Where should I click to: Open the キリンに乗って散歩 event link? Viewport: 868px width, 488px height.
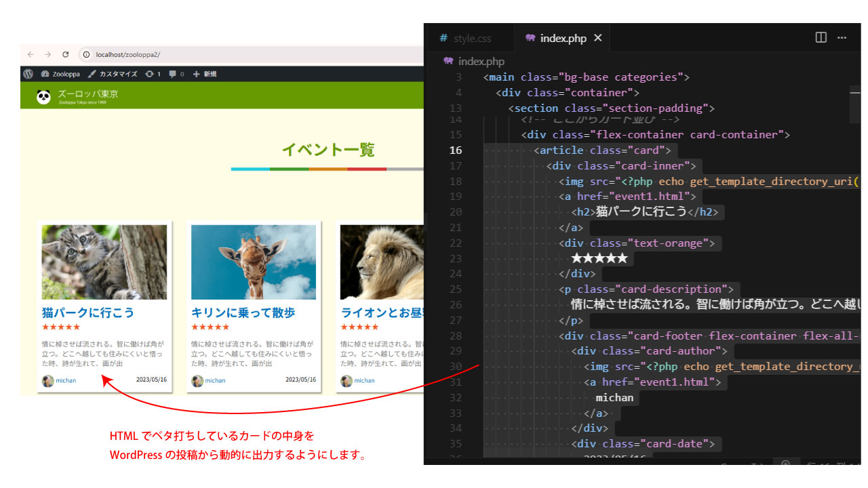coord(243,312)
